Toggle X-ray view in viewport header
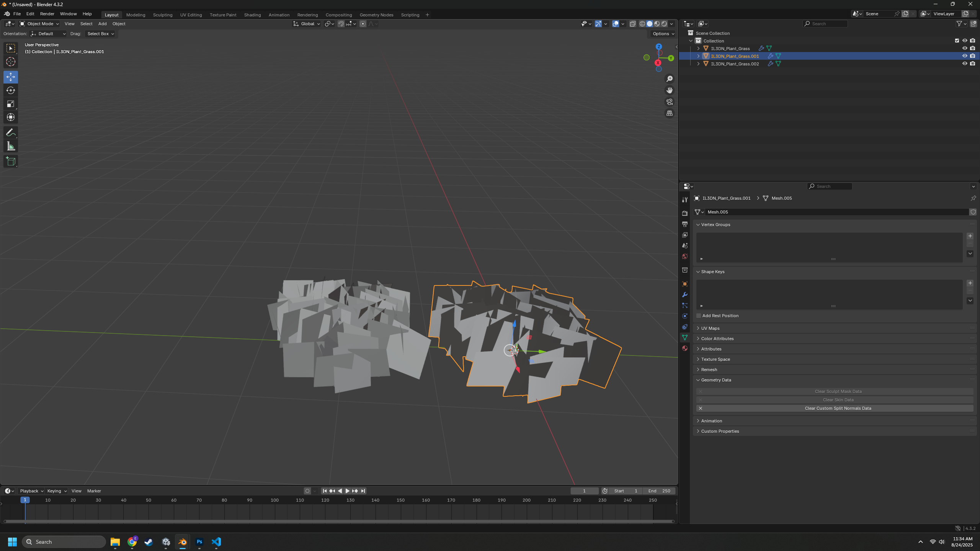Screen dimensions: 980x551 [x=633, y=24]
